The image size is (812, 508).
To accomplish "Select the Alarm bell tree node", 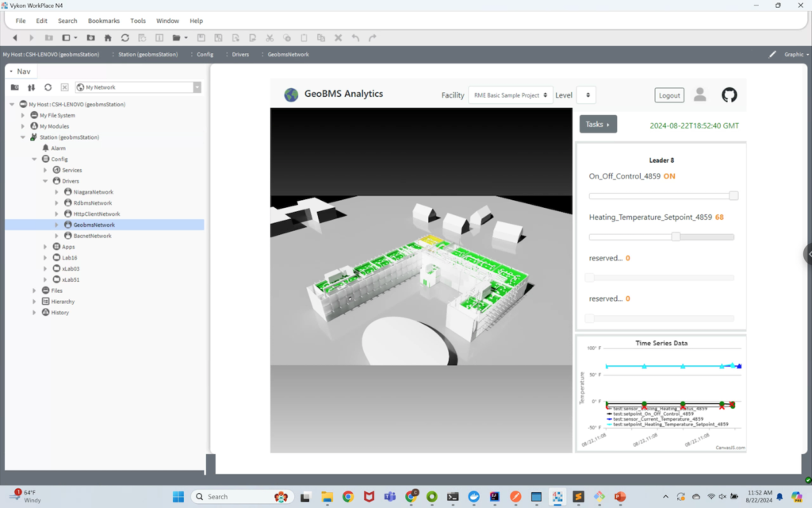I will (45, 148).
